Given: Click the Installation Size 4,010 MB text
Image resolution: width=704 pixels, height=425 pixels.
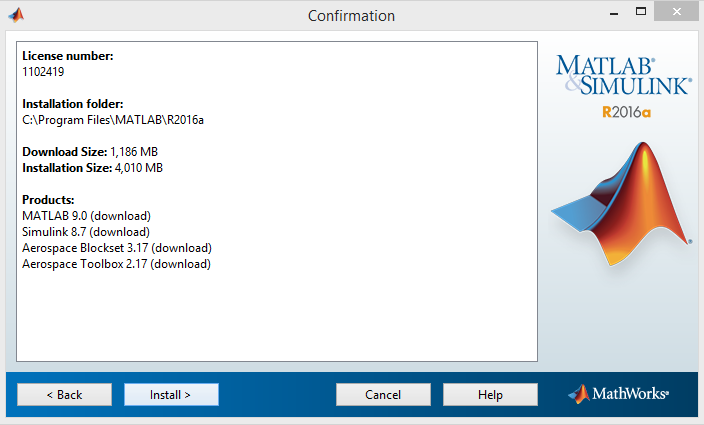Looking at the screenshot, I should pos(92,168).
